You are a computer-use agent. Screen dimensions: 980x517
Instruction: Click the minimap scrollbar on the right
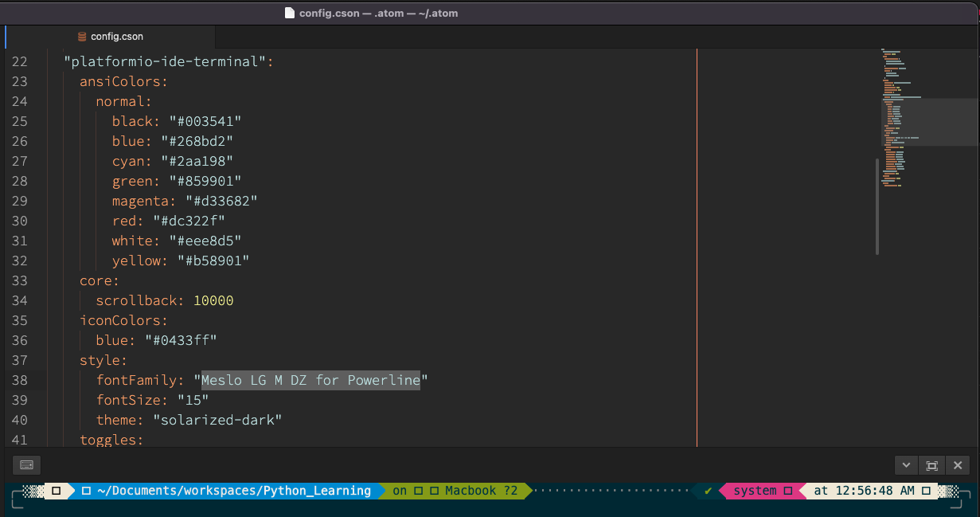(877, 207)
